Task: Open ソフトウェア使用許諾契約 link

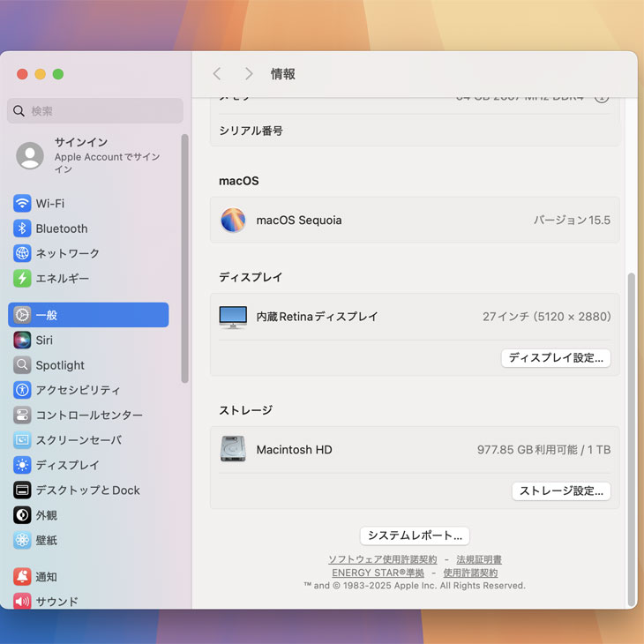Action: pos(382,559)
